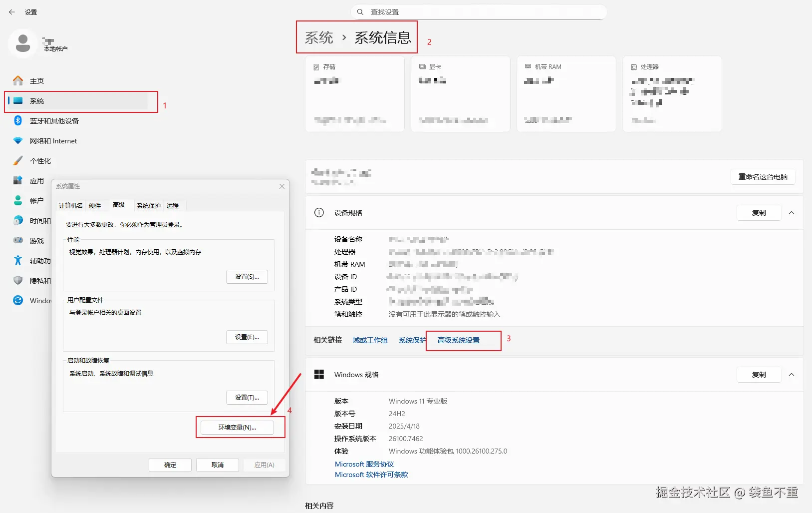
Task: Click the info icon beside 设备规格
Action: click(319, 212)
